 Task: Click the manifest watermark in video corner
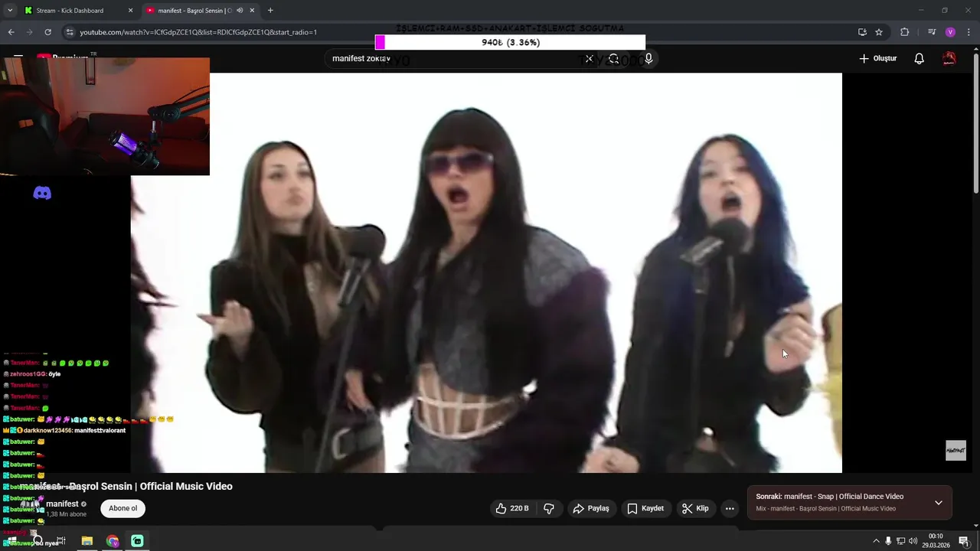955,451
